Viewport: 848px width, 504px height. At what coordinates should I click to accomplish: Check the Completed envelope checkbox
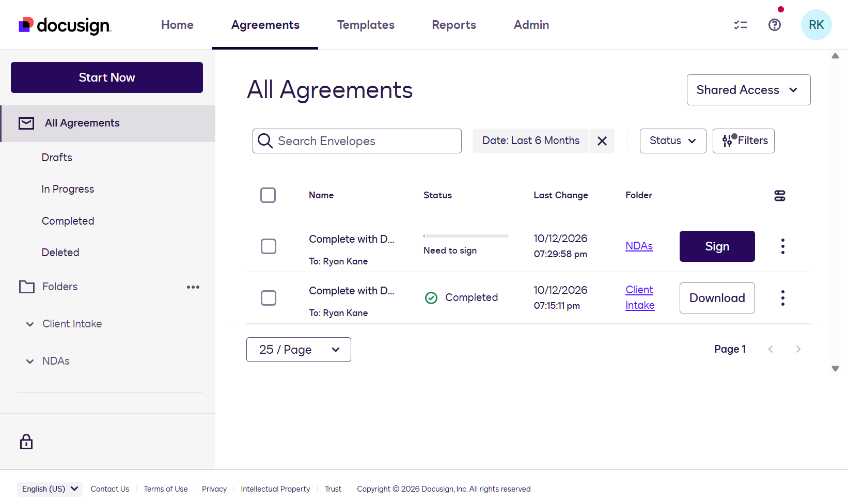[269, 298]
